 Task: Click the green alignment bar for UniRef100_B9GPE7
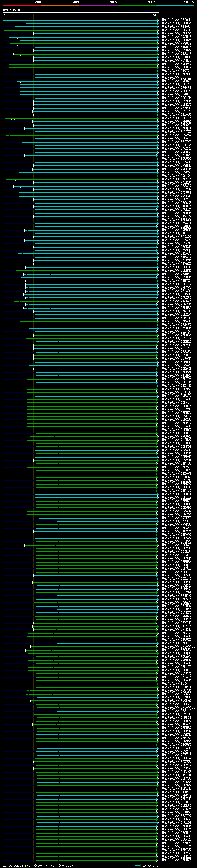click(83, 64)
